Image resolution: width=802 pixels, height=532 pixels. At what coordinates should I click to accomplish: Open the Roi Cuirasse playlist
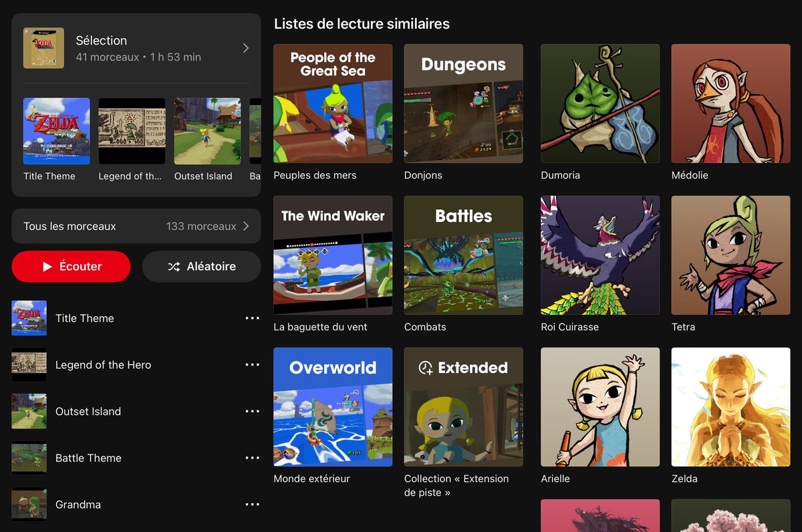tap(600, 255)
